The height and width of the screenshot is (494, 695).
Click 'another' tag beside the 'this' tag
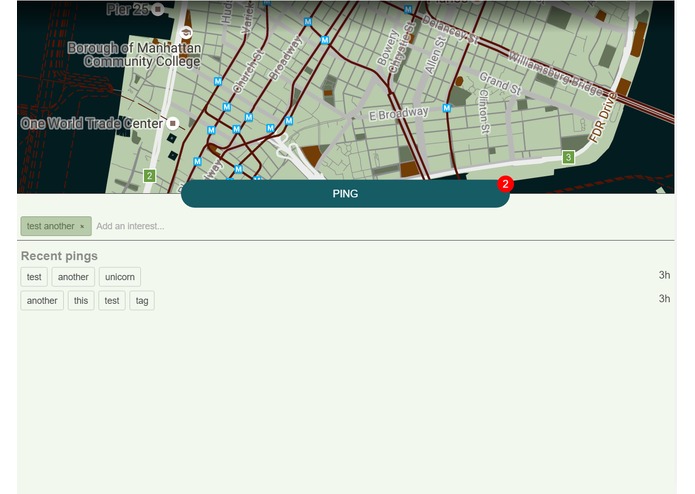42,300
